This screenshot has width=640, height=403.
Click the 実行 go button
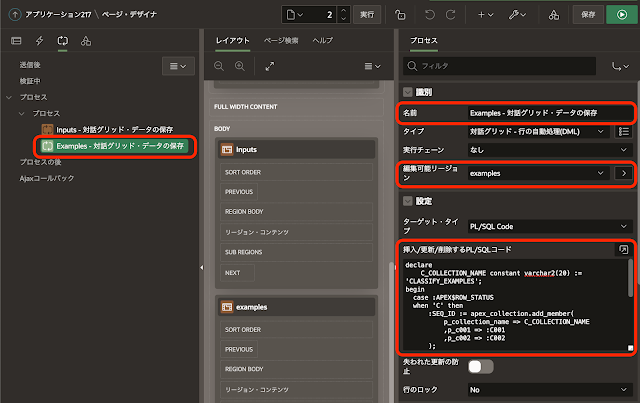point(367,15)
